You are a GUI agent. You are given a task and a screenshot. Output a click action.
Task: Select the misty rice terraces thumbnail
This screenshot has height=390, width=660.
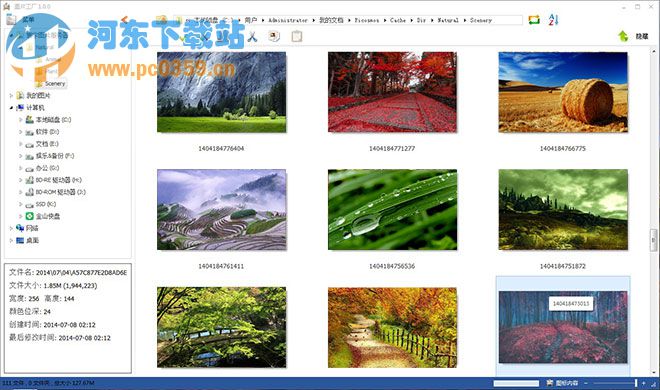click(221, 210)
